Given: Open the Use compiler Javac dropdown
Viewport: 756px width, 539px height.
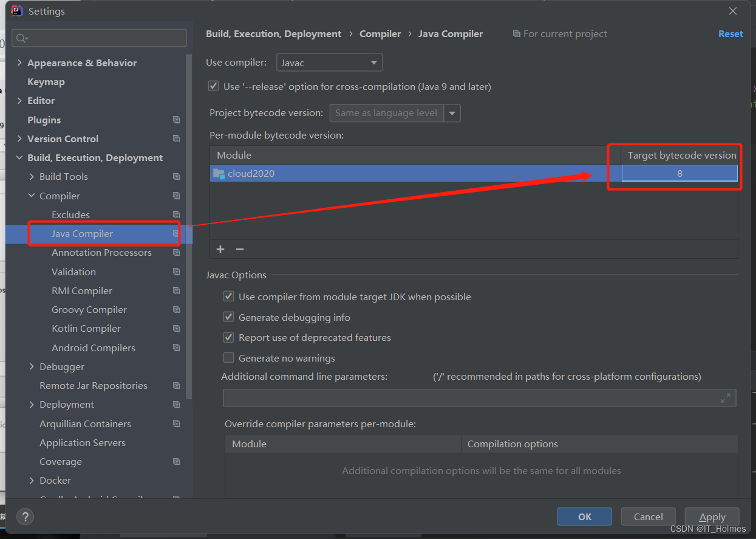Looking at the screenshot, I should (329, 63).
